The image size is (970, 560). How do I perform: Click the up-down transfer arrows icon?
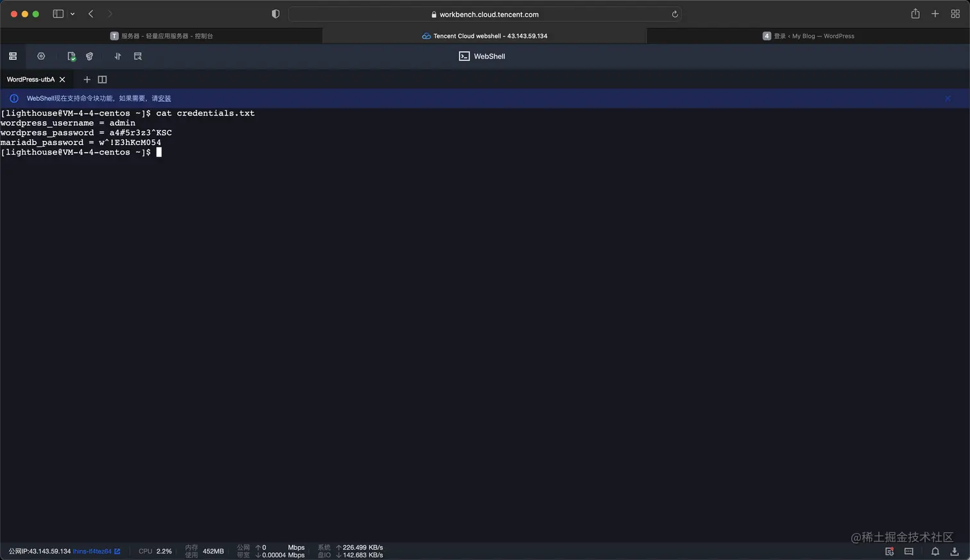117,56
